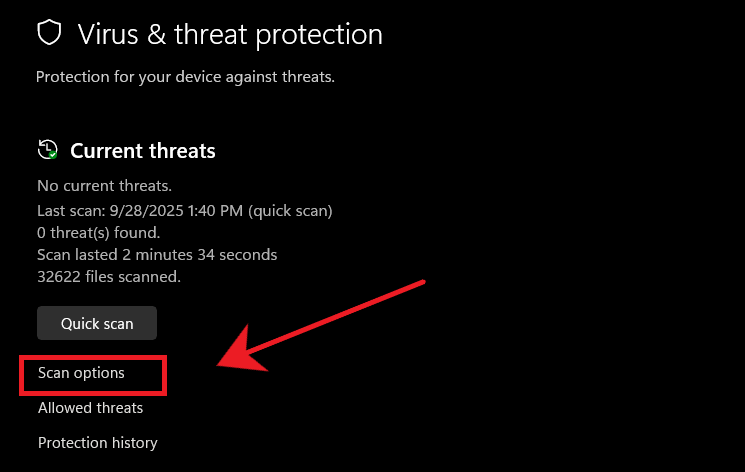
Task: Click the Current threats clock icon
Action: 47,150
